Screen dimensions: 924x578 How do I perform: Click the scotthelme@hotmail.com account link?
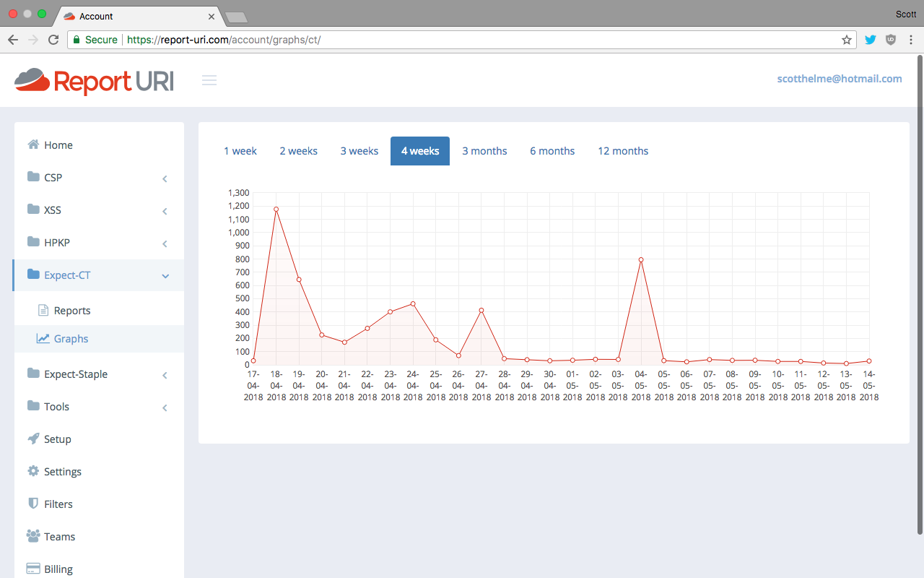point(840,79)
